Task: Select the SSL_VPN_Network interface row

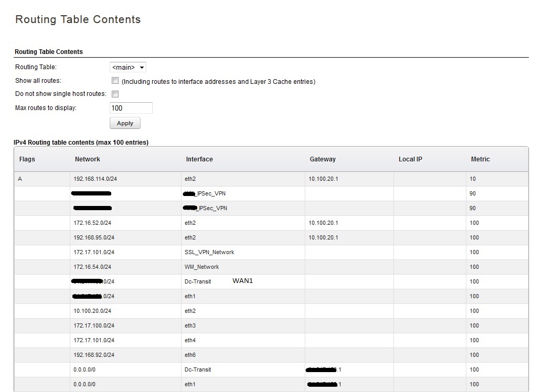Action: tap(209, 252)
